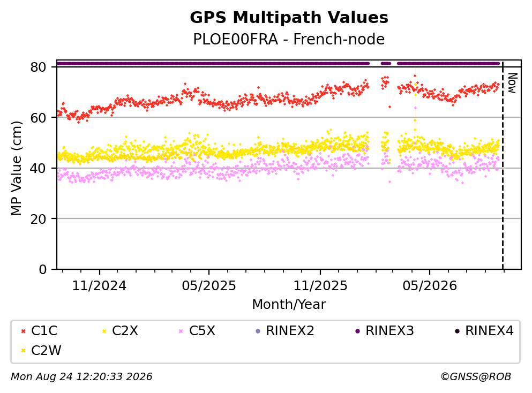This screenshot has width=532, height=393.
Task: Click the black RINEX4 legend dot
Action: [x=458, y=331]
